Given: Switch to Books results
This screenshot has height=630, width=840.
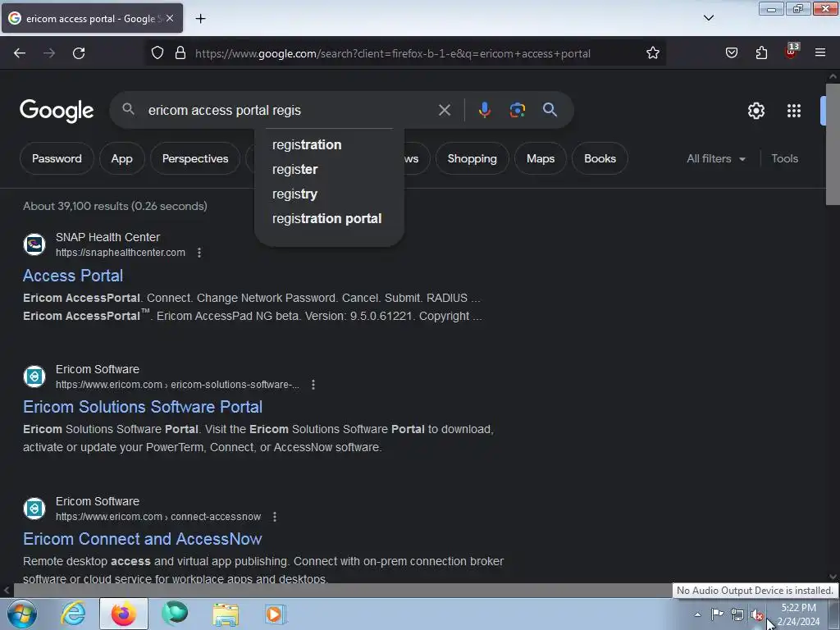Looking at the screenshot, I should (x=600, y=158).
